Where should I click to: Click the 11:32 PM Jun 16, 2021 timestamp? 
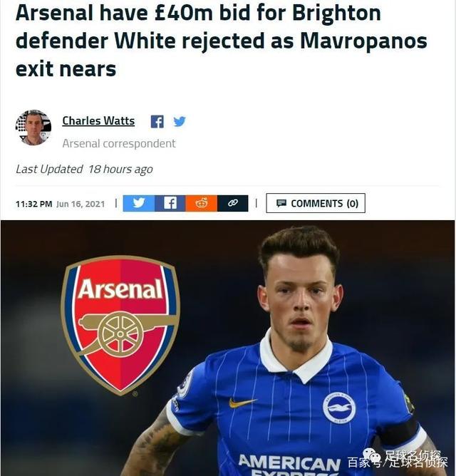(x=60, y=204)
